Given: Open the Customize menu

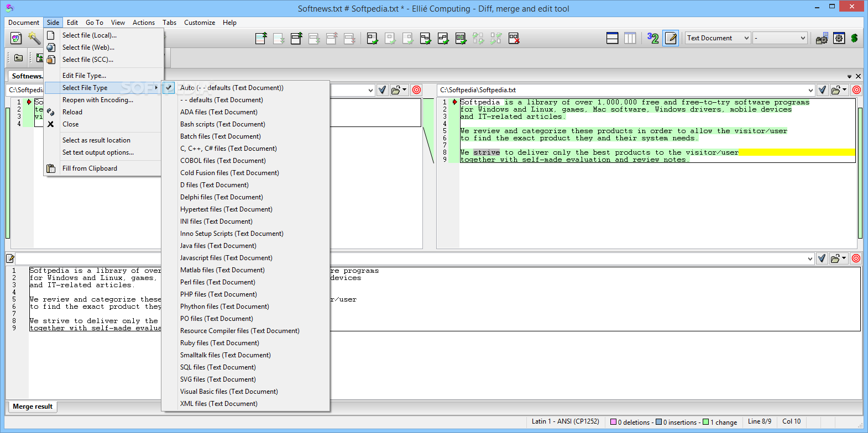Looking at the screenshot, I should click(x=200, y=23).
